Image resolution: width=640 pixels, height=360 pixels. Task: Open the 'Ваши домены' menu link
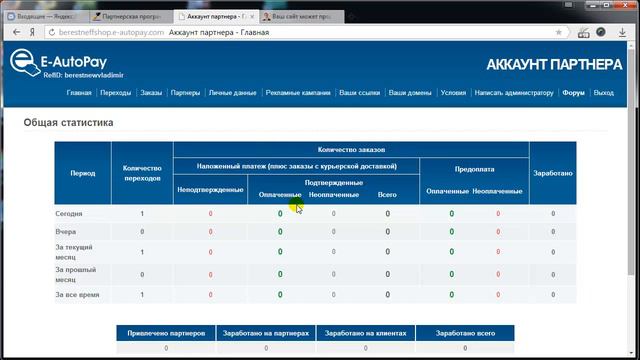410,93
